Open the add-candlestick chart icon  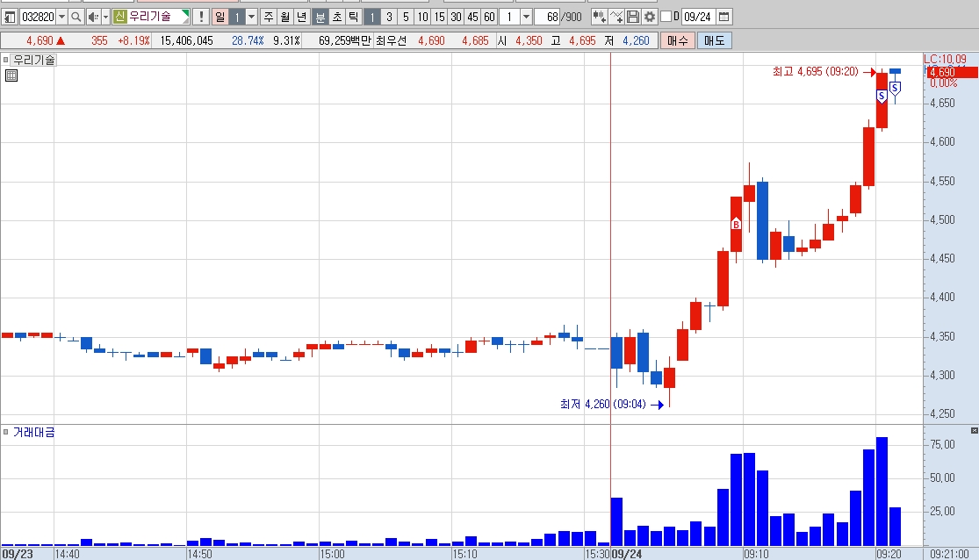click(x=598, y=17)
